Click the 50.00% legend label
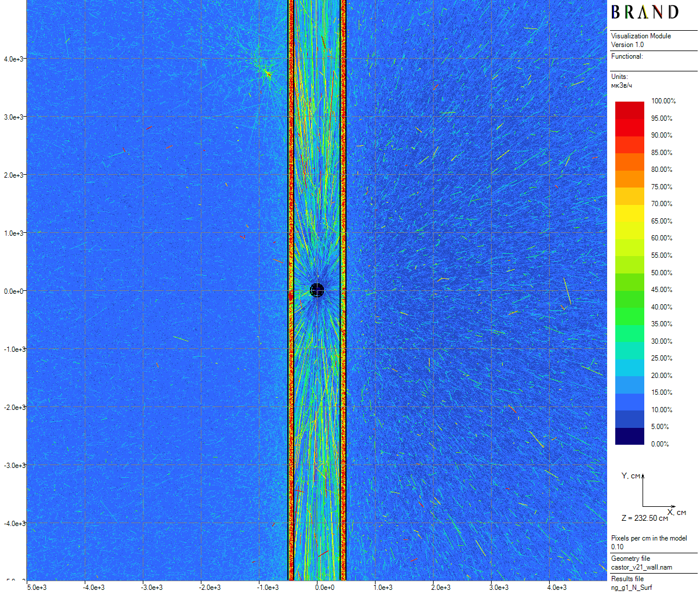 click(662, 273)
